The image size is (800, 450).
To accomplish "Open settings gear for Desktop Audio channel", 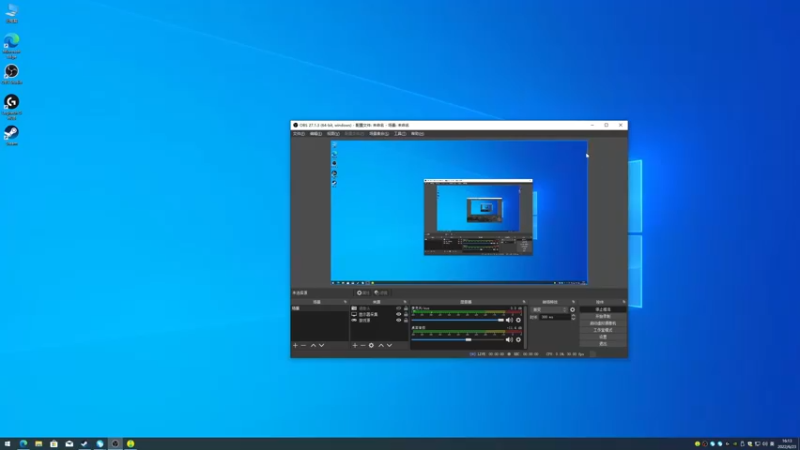I will click(518, 340).
